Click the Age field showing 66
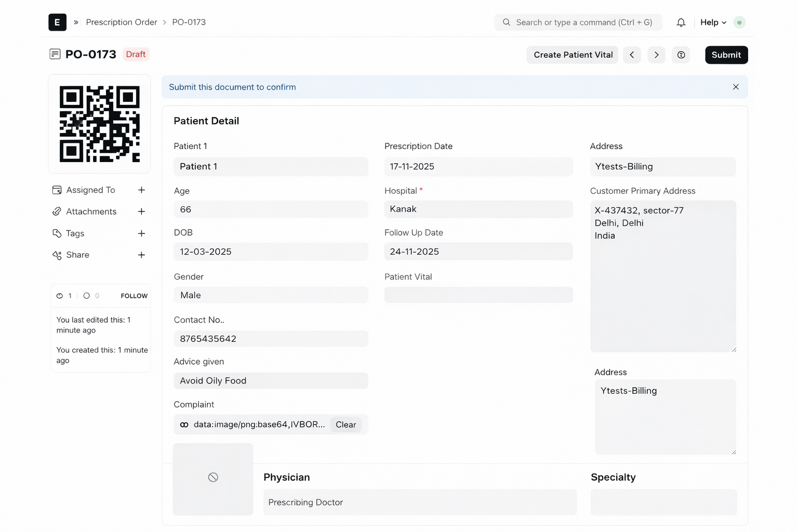Image resolution: width=798 pixels, height=532 pixels. coord(271,209)
